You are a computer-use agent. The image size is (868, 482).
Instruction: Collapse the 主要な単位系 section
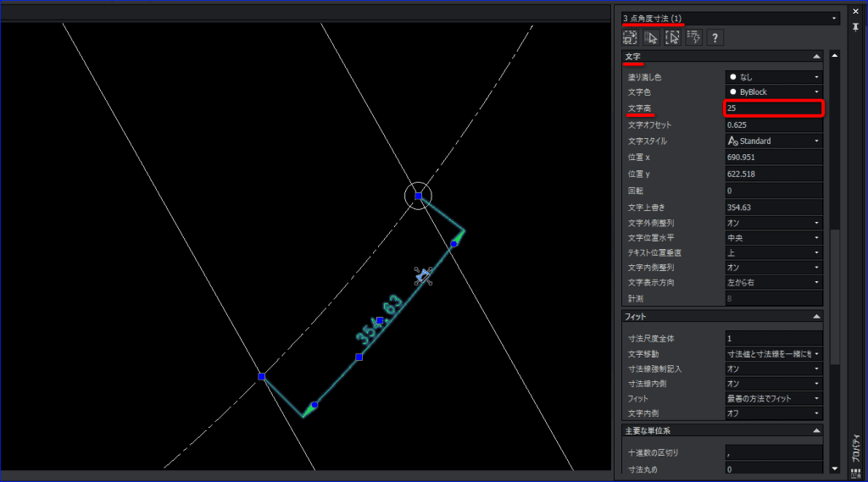tap(816, 430)
